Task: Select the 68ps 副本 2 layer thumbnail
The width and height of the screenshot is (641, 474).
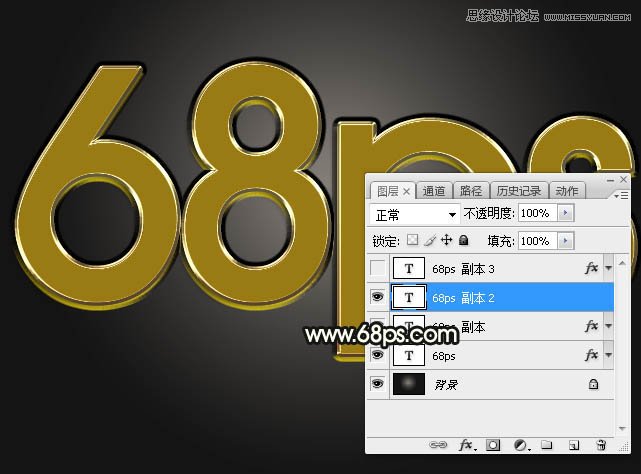Action: point(409,297)
